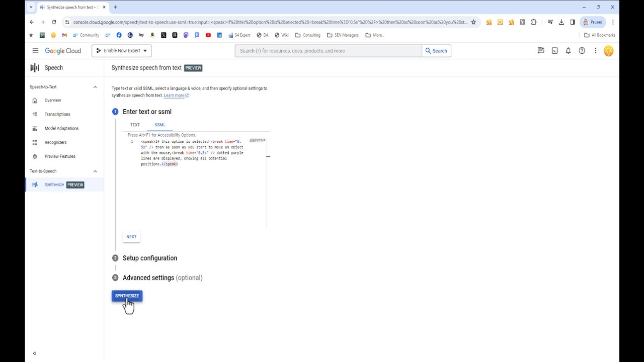Open Chrome extensions puzzle icon
This screenshot has height=362, width=644.
[534, 22]
